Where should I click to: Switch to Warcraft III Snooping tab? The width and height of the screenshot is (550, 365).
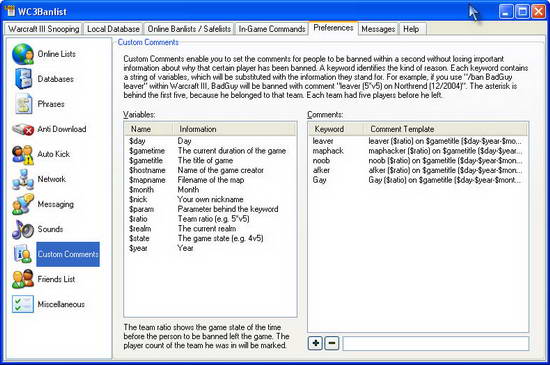pos(43,29)
